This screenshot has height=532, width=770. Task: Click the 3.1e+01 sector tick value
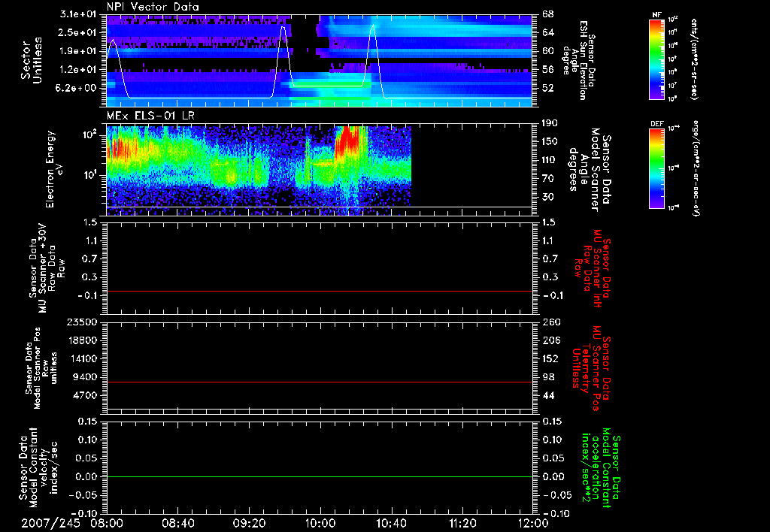78,14
